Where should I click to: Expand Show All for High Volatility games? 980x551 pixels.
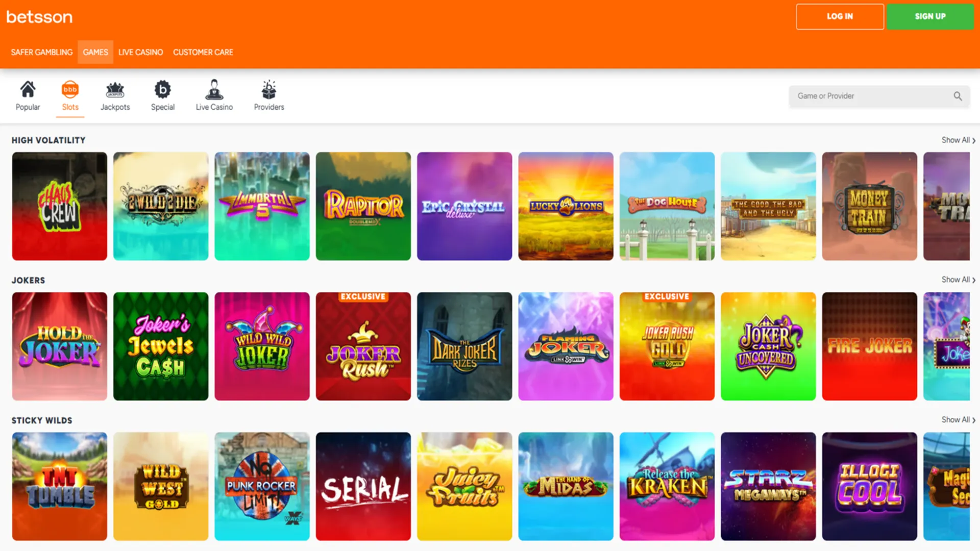coord(955,140)
